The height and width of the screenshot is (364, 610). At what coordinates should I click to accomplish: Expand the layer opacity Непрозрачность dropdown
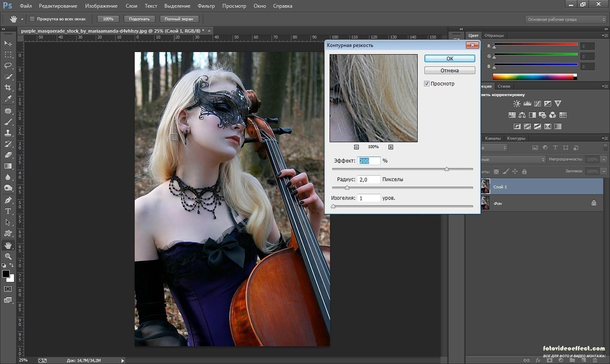(604, 159)
